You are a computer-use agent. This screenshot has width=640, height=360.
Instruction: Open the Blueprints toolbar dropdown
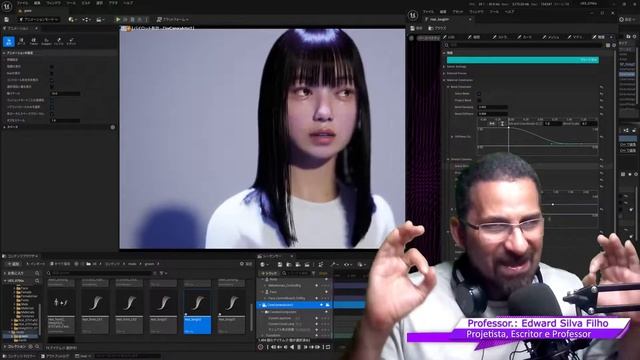(x=87, y=19)
